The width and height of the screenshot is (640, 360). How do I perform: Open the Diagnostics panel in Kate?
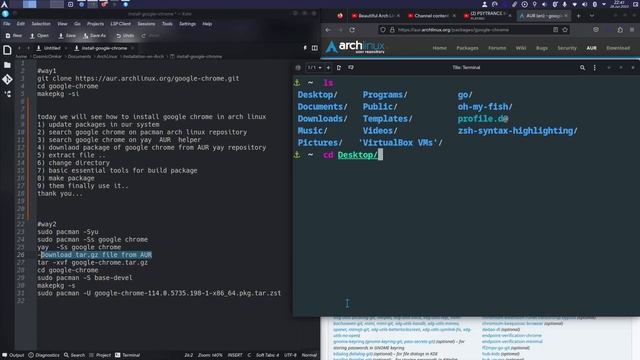point(44,355)
